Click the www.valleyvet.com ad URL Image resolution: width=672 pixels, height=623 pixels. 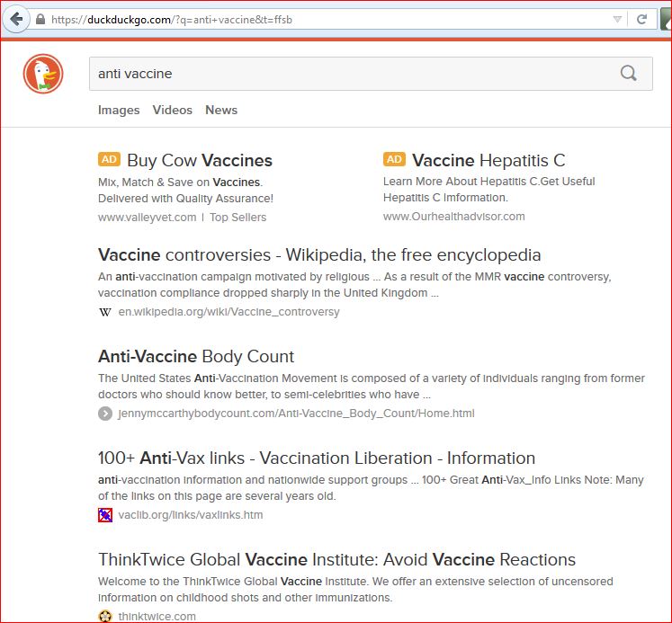[x=147, y=217]
